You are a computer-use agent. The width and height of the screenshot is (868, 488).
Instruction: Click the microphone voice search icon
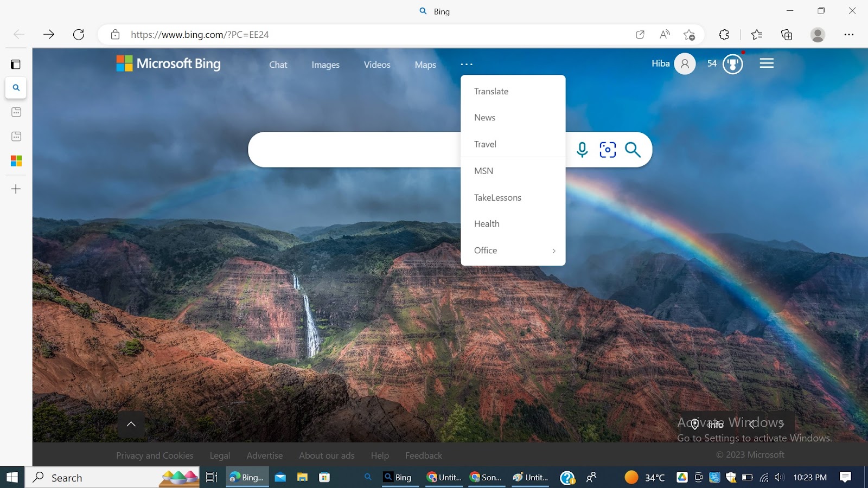[x=582, y=150]
